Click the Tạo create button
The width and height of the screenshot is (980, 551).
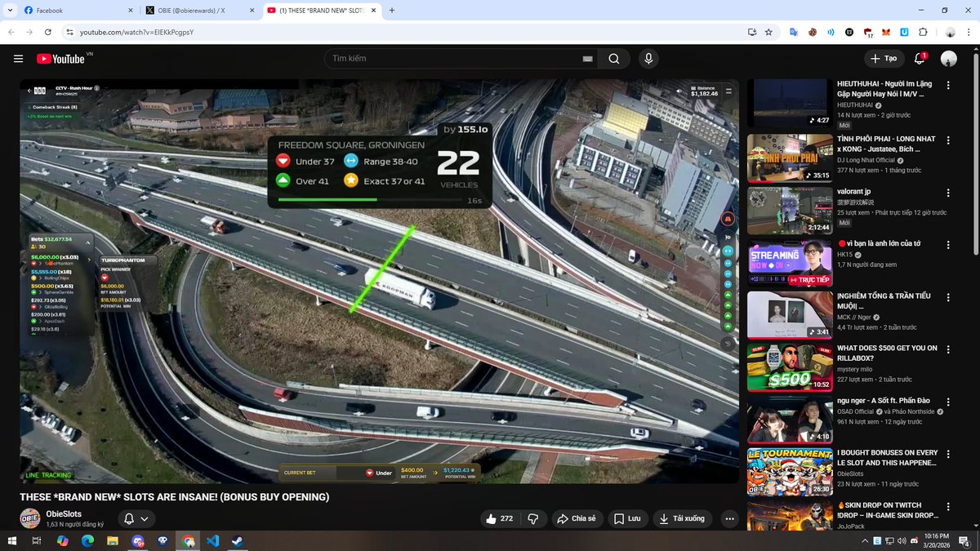884,59
